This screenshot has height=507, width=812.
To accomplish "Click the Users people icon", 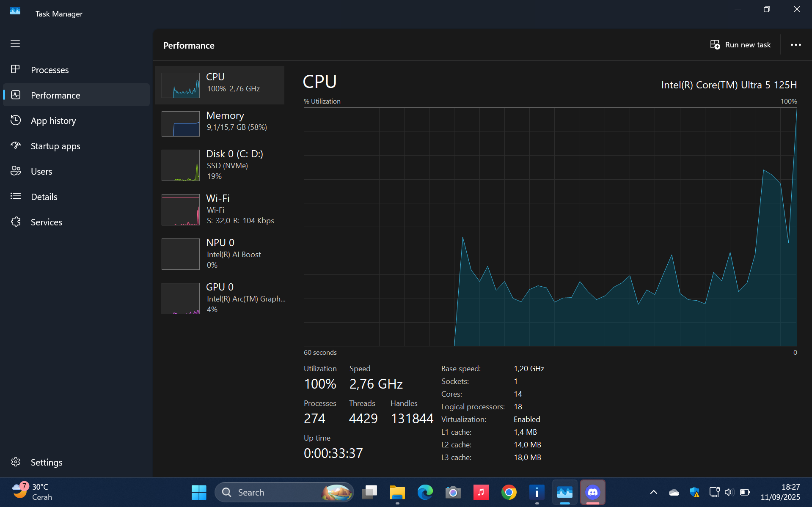I will (x=16, y=171).
